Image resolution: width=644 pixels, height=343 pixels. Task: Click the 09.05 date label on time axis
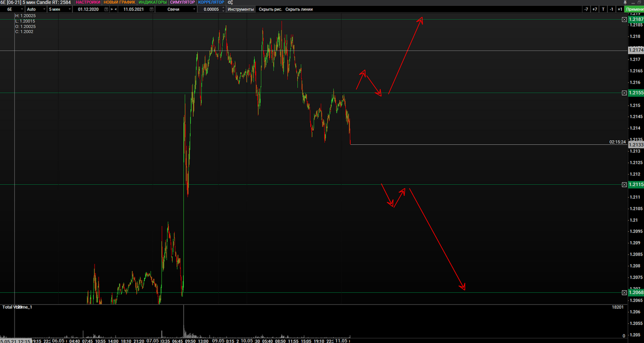click(x=218, y=340)
